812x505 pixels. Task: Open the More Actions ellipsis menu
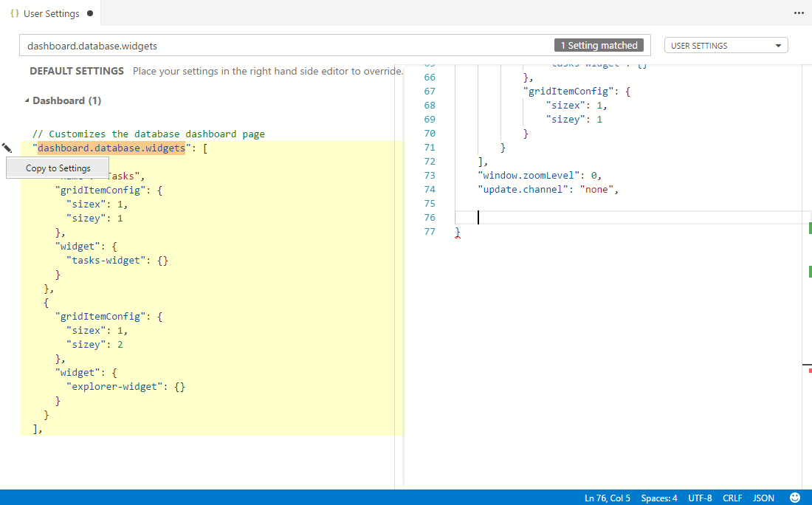click(799, 13)
